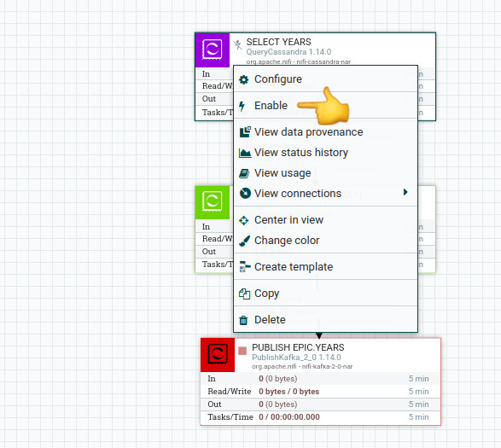Click the red PUBLISH EPIC.YEARS processor icon
Viewport: 501px width, 448px height.
click(218, 355)
